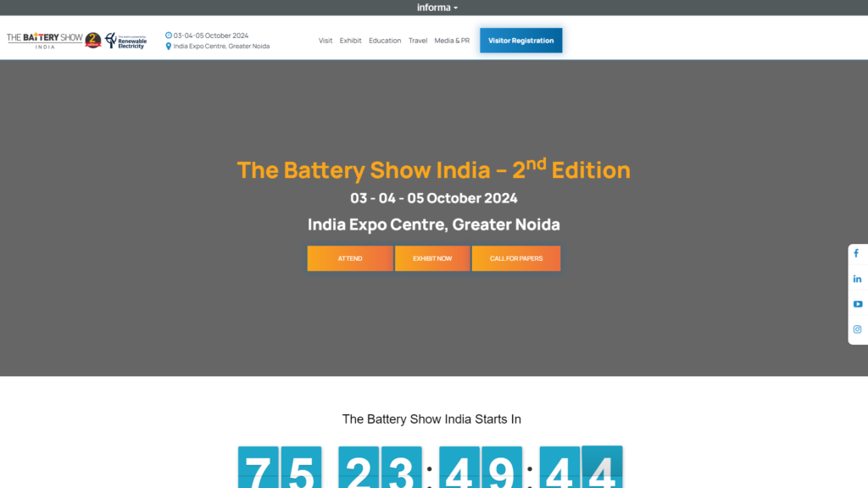The image size is (868, 488).
Task: Click the countdown seconds digits 44
Action: (581, 467)
